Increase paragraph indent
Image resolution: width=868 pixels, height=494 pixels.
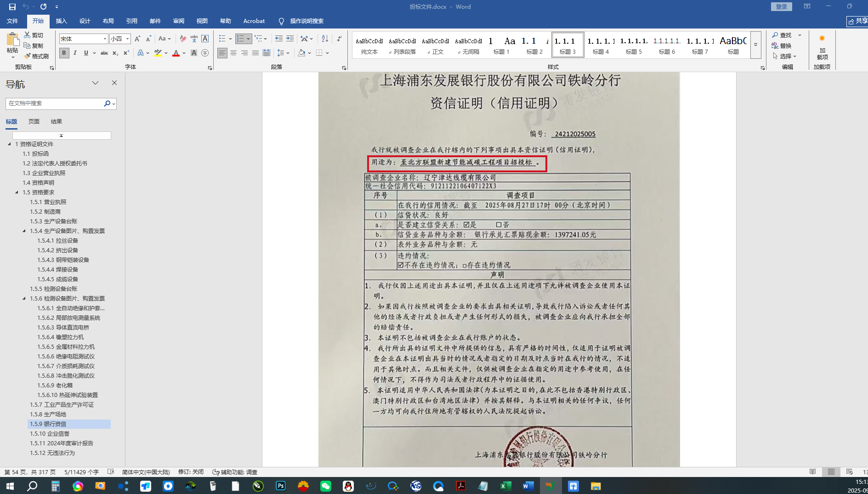point(289,39)
